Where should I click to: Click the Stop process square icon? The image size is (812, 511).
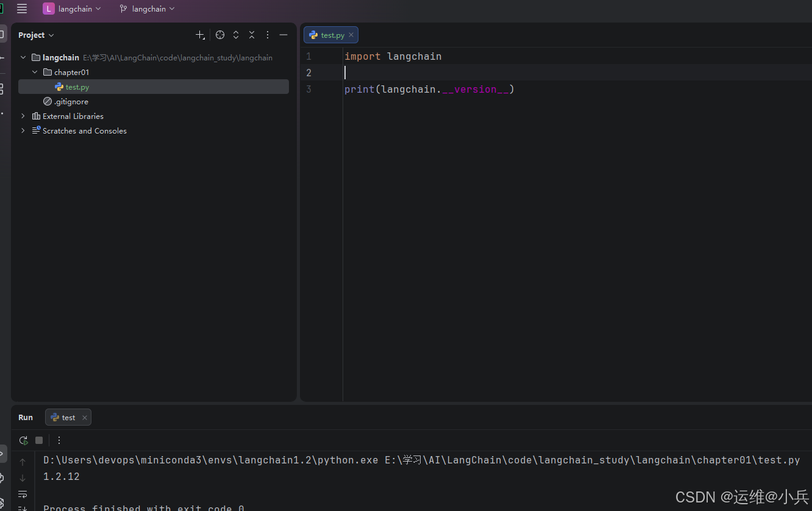point(39,440)
